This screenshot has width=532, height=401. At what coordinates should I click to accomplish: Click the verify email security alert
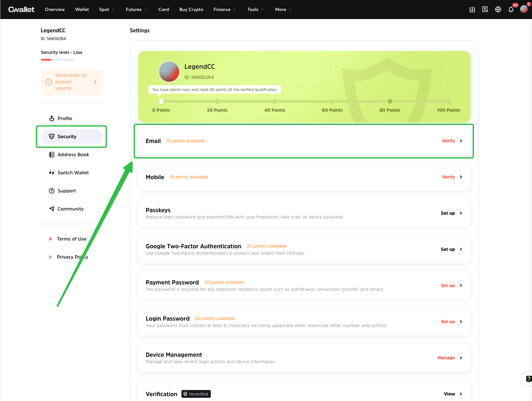[x=72, y=82]
